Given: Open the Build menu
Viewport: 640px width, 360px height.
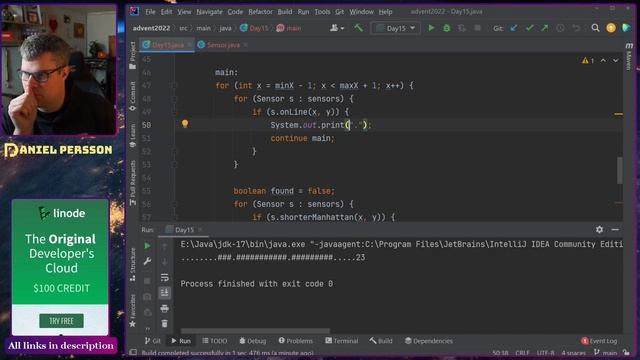Looking at the screenshot, I should 285,12.
